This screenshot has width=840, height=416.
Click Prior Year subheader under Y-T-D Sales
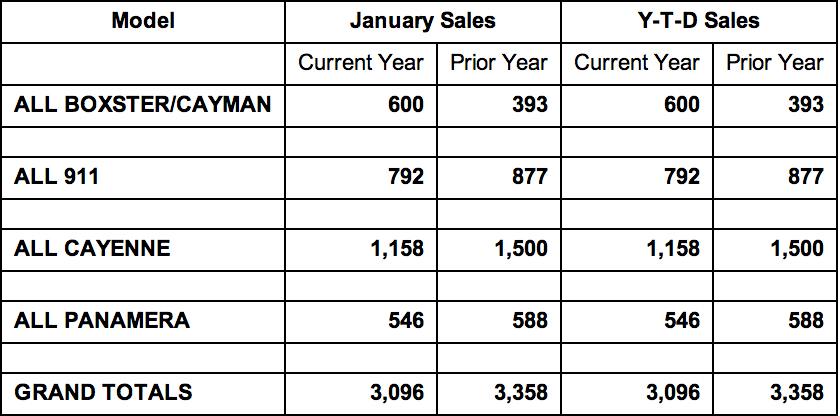[774, 63]
